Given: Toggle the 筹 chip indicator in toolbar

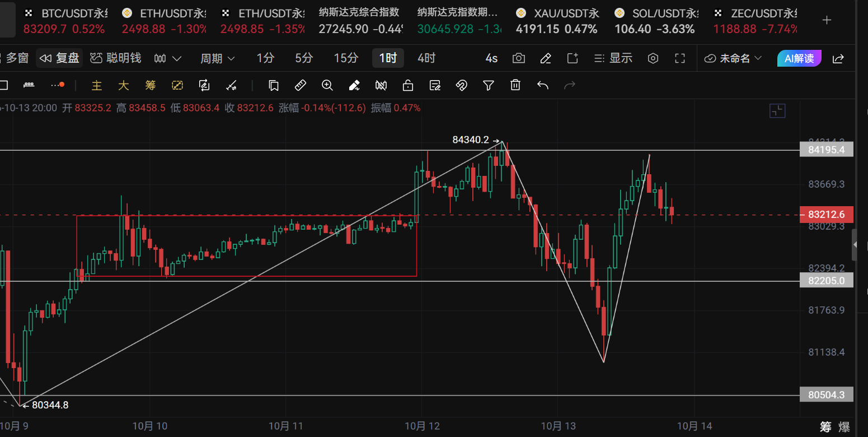Looking at the screenshot, I should pyautogui.click(x=151, y=85).
